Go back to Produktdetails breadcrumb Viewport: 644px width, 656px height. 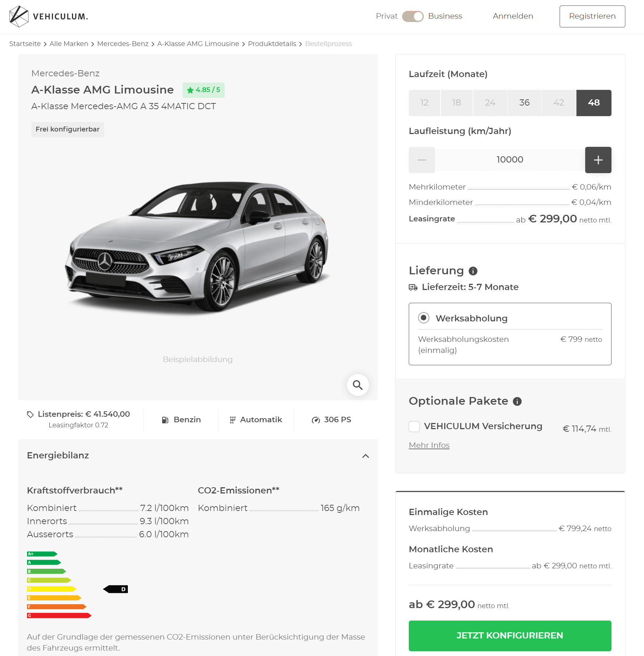[272, 44]
